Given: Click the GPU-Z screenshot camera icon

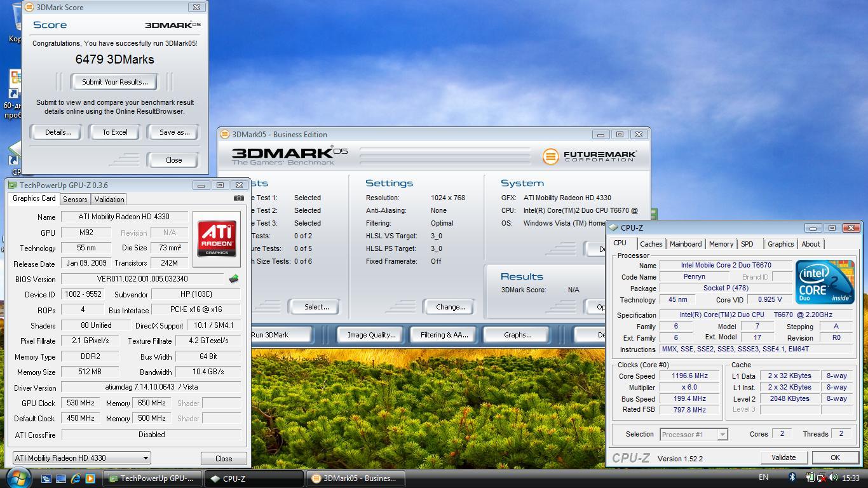Looking at the screenshot, I should [x=239, y=198].
